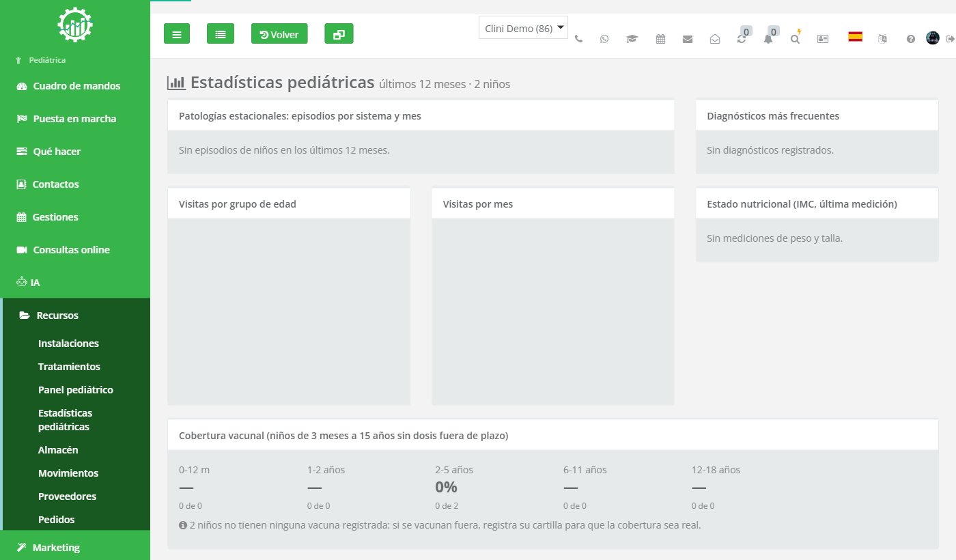Toggle the sidebar with the hamburger button
The height and width of the screenshot is (560, 956).
177,33
